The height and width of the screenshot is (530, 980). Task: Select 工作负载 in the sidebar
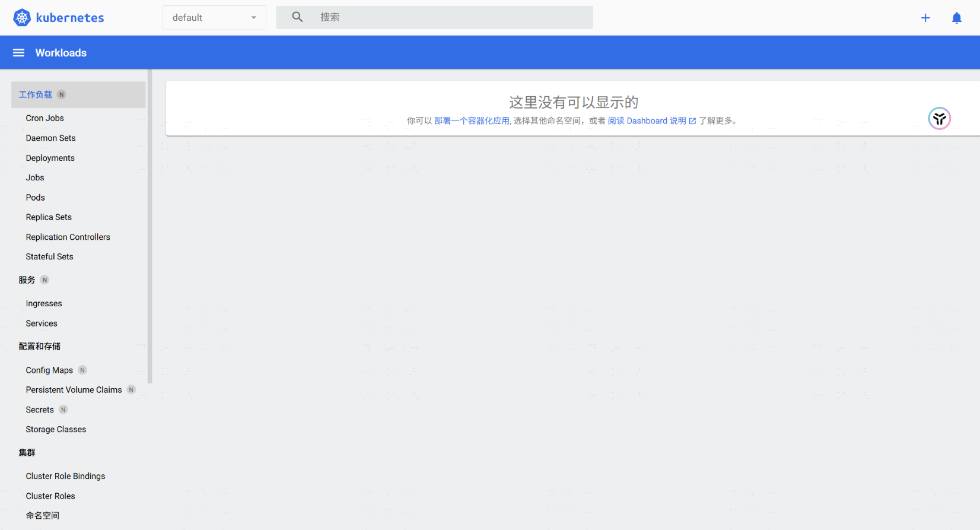point(36,94)
